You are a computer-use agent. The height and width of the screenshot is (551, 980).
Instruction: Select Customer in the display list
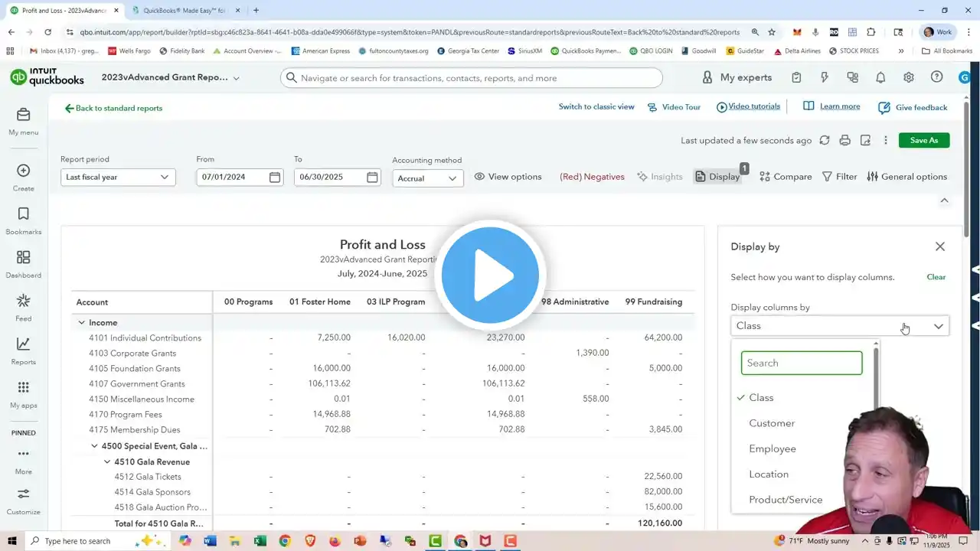coord(772,423)
